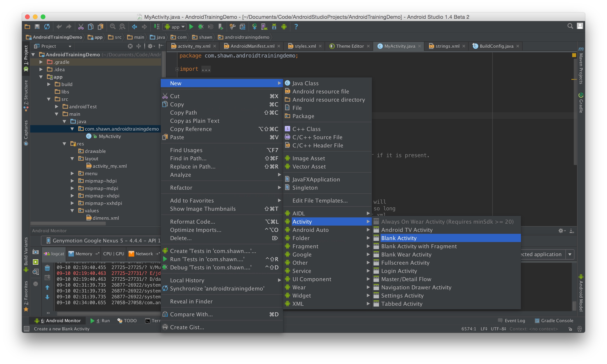This screenshot has width=607, height=364.
Task: Click the Search Everywhere magnifier icon
Action: (570, 26)
